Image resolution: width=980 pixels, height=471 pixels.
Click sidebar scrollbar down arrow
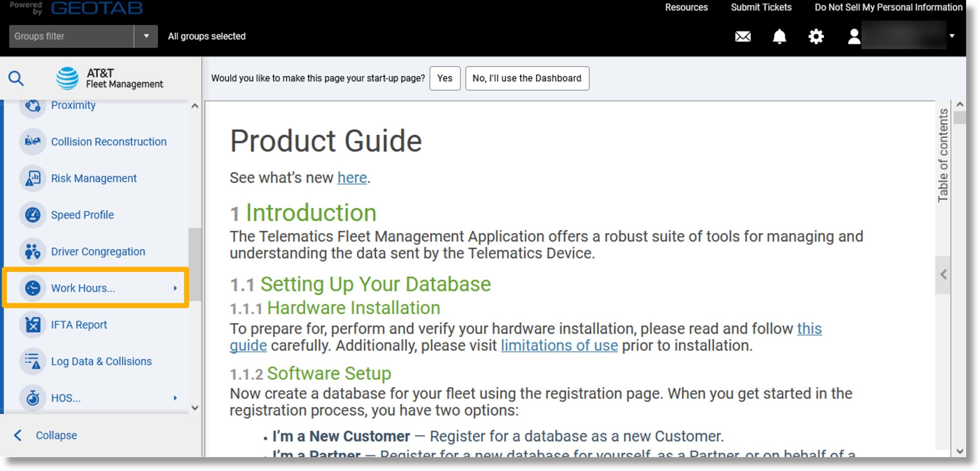click(x=195, y=408)
